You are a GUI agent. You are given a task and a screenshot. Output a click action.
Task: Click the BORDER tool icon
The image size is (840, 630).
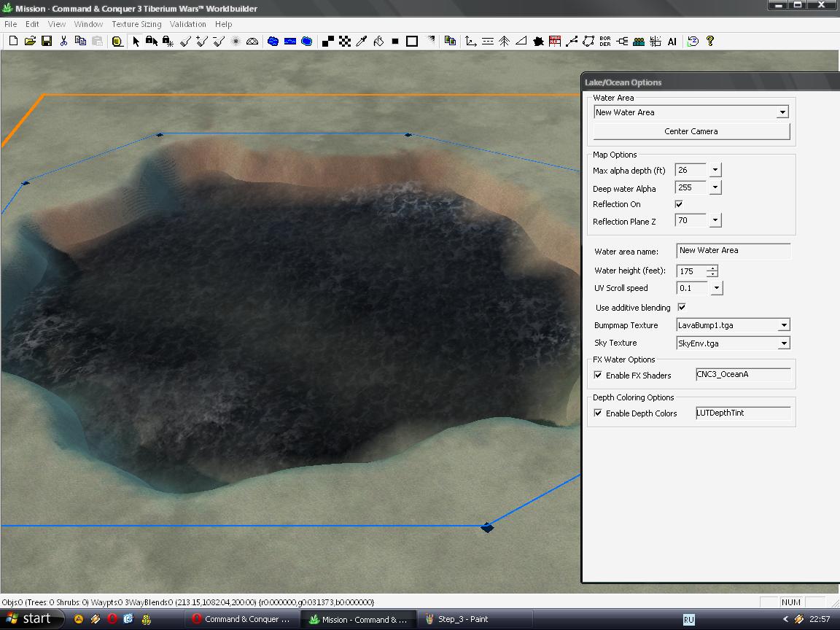point(604,42)
